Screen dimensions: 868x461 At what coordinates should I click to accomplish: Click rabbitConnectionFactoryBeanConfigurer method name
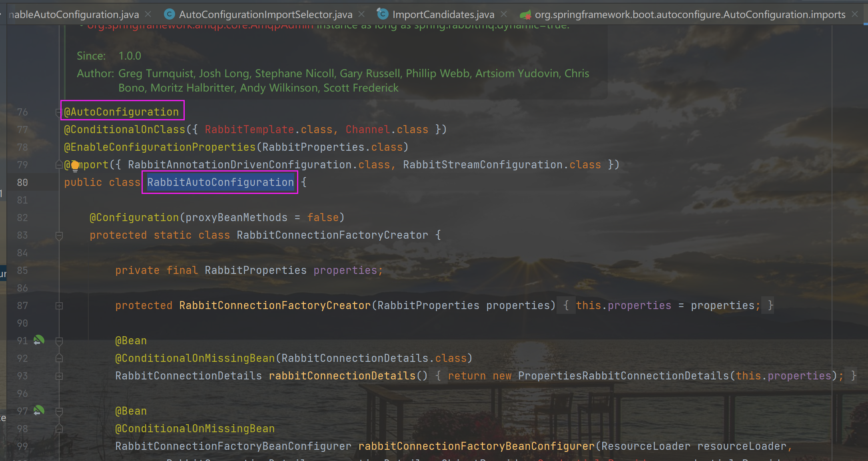pyautogui.click(x=477, y=446)
